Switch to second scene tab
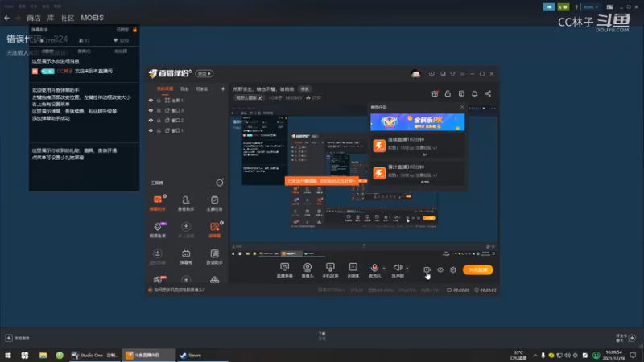The height and width of the screenshot is (362, 644). [184, 88]
